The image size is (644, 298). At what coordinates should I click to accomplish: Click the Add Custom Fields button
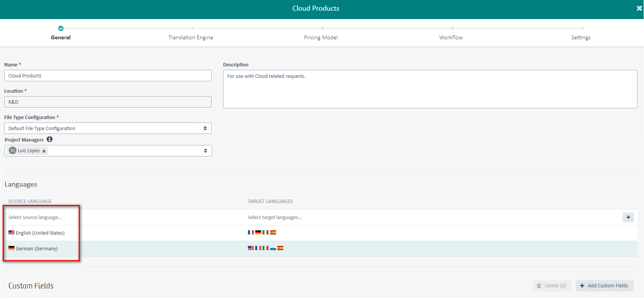coord(604,285)
